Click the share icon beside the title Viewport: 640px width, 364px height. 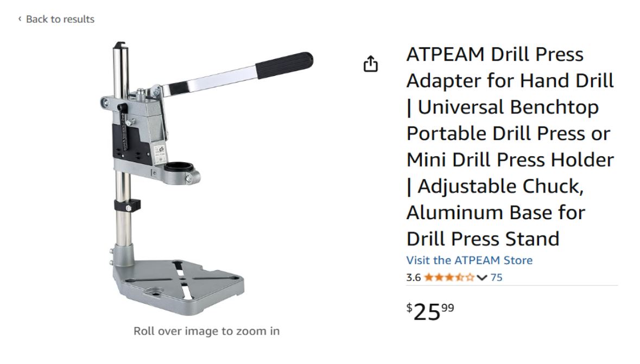371,64
